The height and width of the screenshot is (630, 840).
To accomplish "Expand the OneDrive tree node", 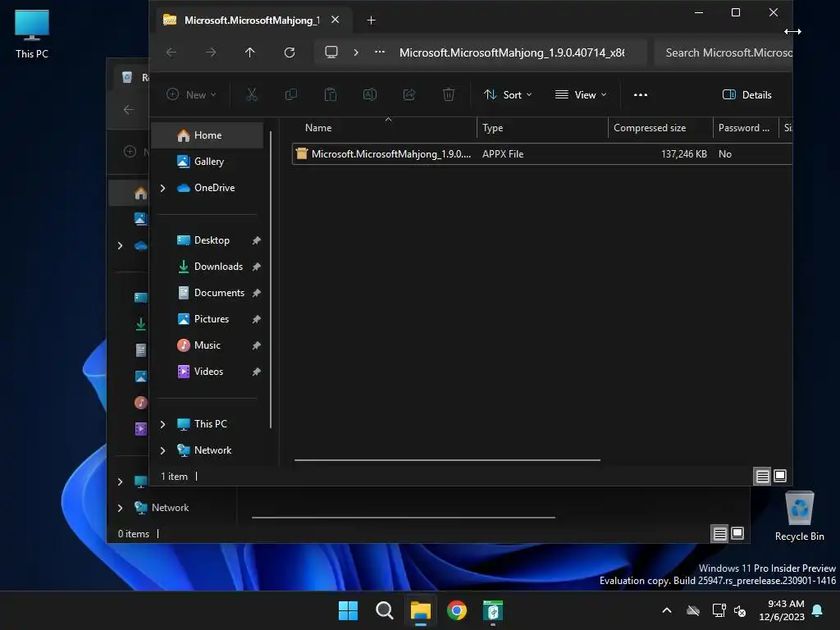I will point(163,188).
